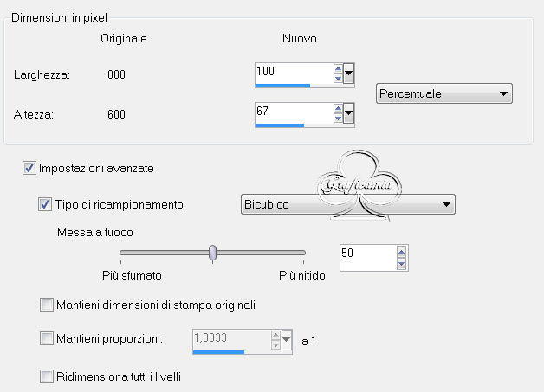Uncheck Tipo di ricampionamento checkbox

tap(45, 204)
